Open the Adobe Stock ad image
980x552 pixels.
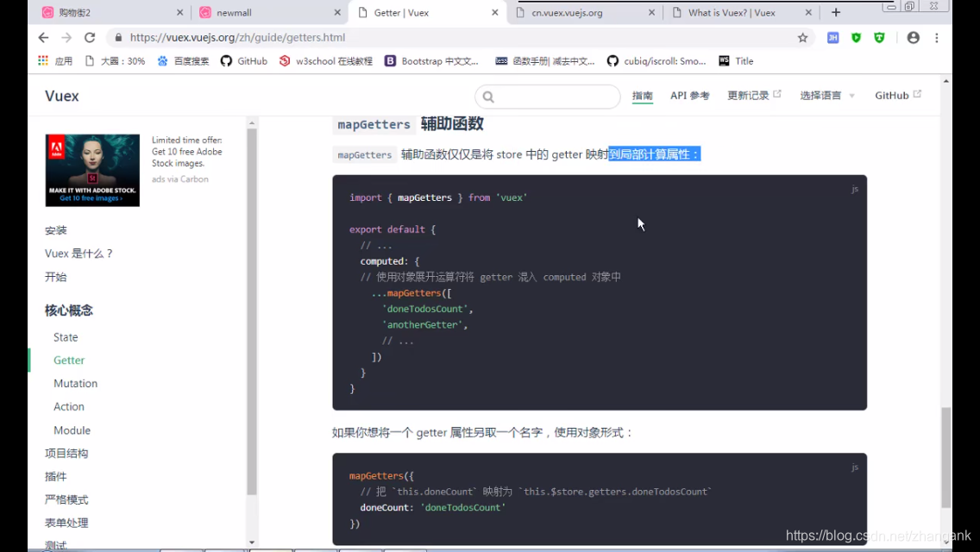[92, 170]
